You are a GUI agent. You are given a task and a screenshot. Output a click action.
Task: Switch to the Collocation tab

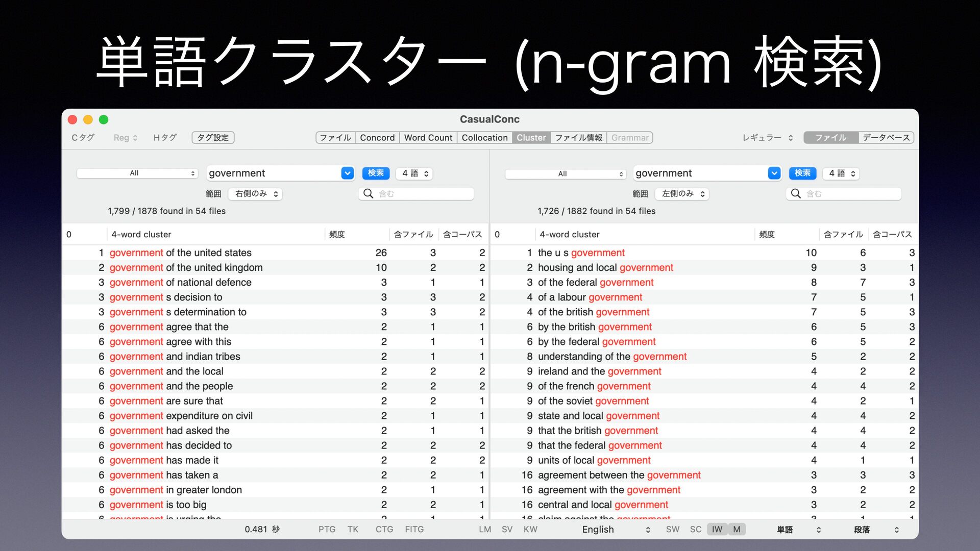point(484,138)
